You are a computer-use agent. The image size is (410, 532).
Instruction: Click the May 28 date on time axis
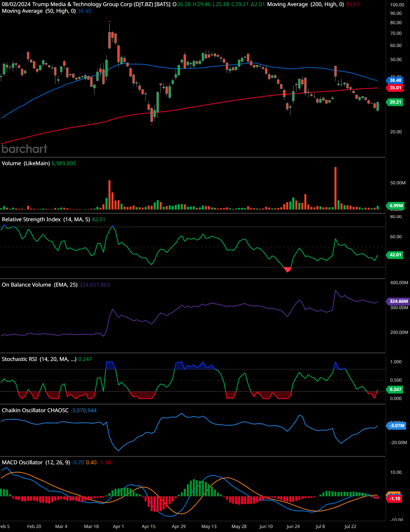[239, 526]
